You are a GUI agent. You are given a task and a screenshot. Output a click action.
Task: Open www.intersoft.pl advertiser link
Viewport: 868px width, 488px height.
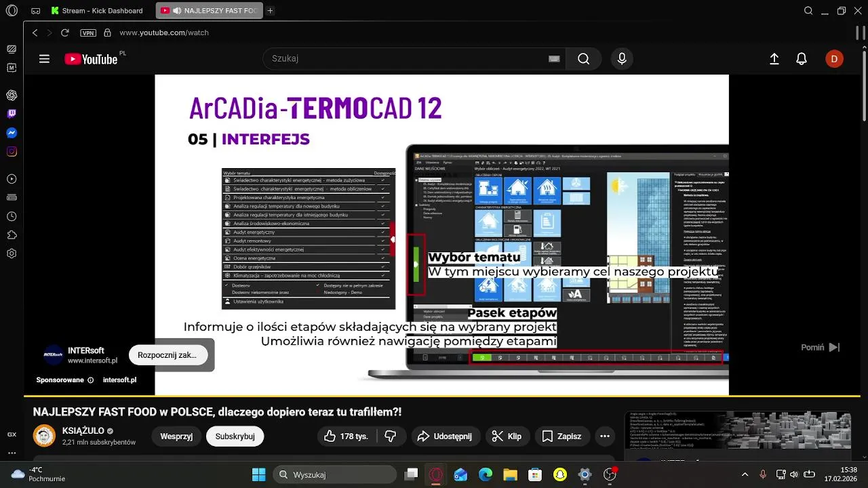click(92, 361)
